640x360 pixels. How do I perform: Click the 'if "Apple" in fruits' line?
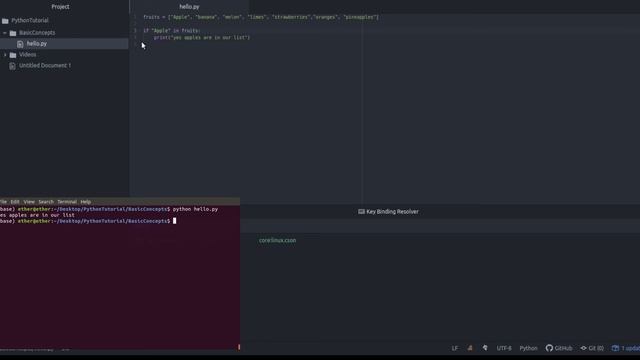[172, 31]
